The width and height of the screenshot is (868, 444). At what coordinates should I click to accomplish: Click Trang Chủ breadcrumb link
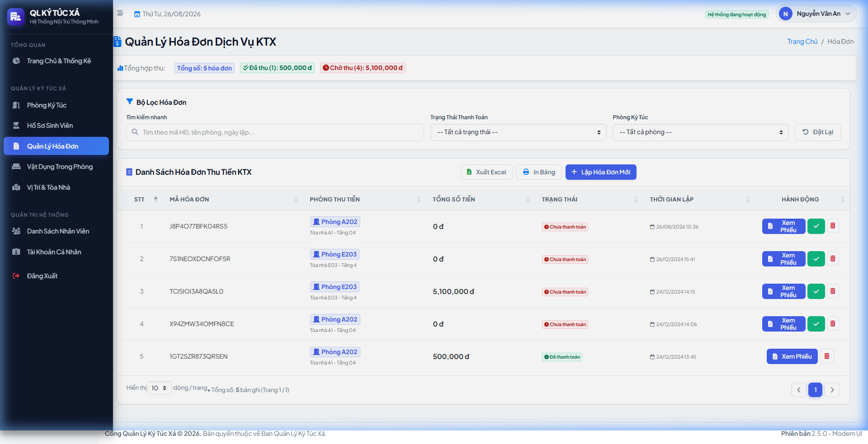pyautogui.click(x=802, y=42)
